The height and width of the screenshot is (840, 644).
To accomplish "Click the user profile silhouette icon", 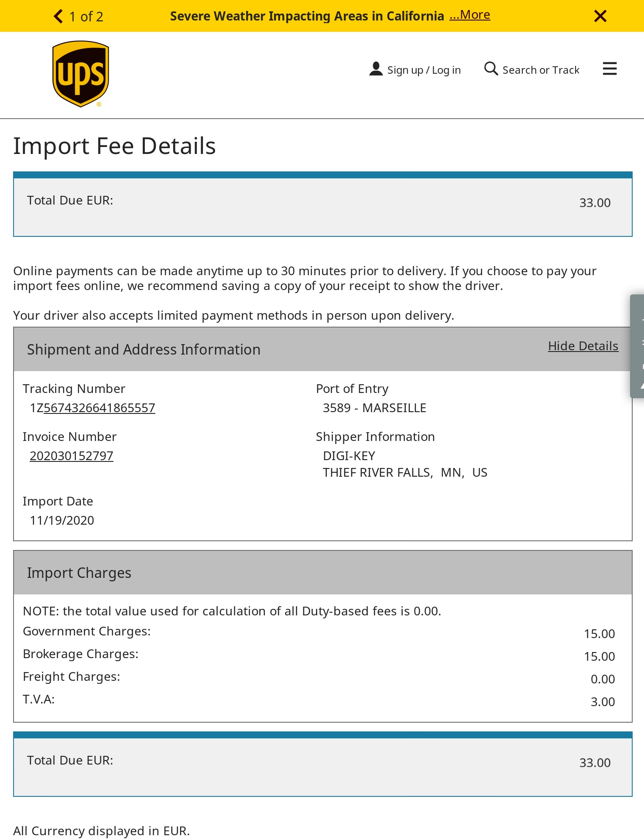I will coord(376,69).
